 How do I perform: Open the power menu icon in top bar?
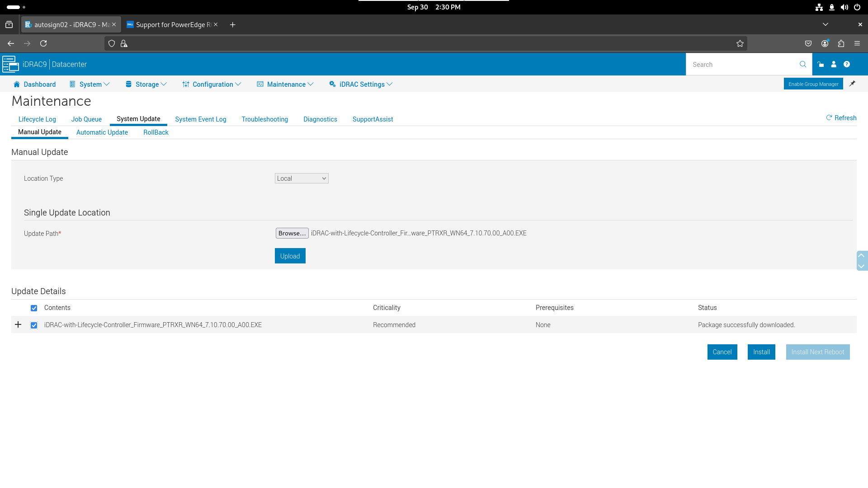[857, 7]
